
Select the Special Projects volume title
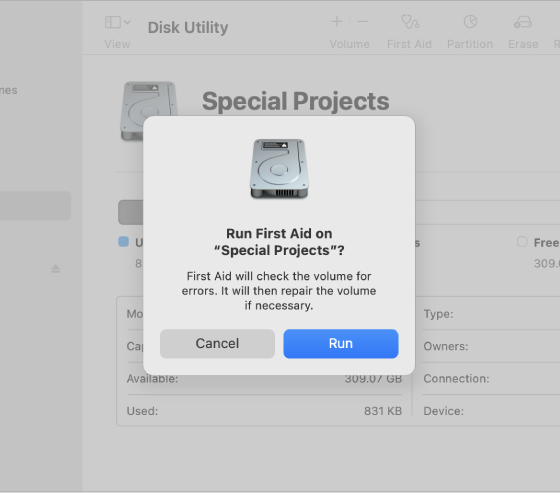point(295,101)
